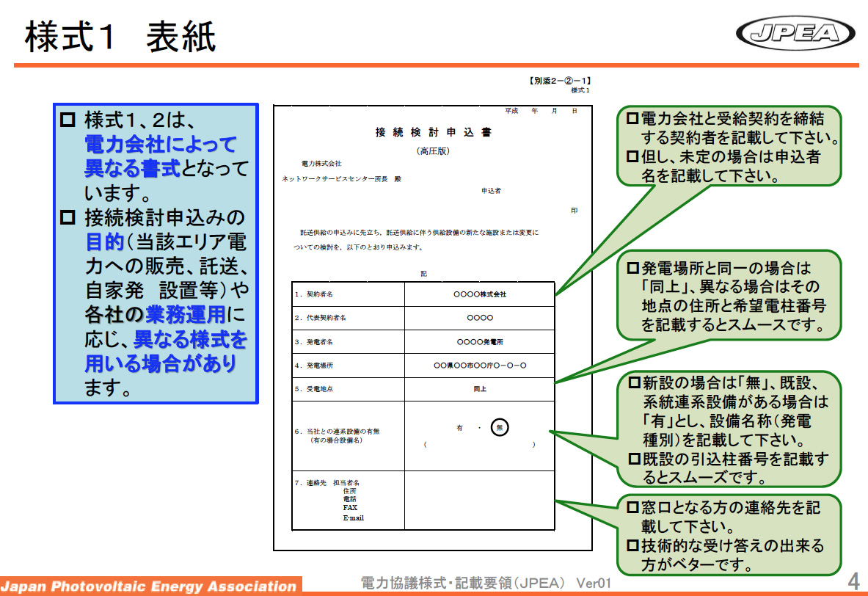Click the form heading "接続検討申込書"
The height and width of the screenshot is (596, 868).
coord(433,132)
